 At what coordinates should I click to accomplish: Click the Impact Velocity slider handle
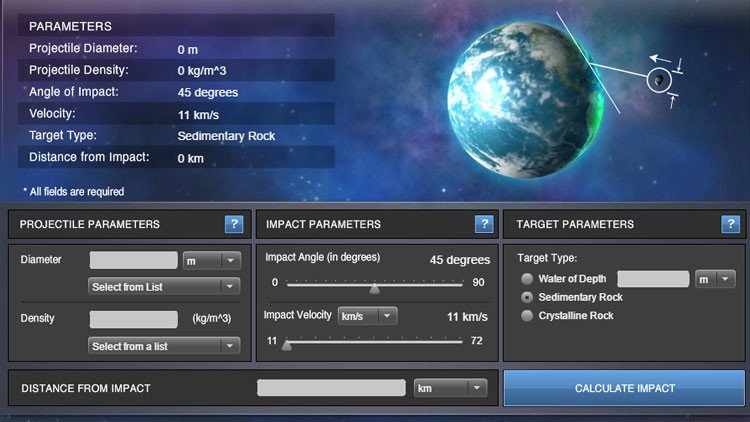(x=287, y=345)
